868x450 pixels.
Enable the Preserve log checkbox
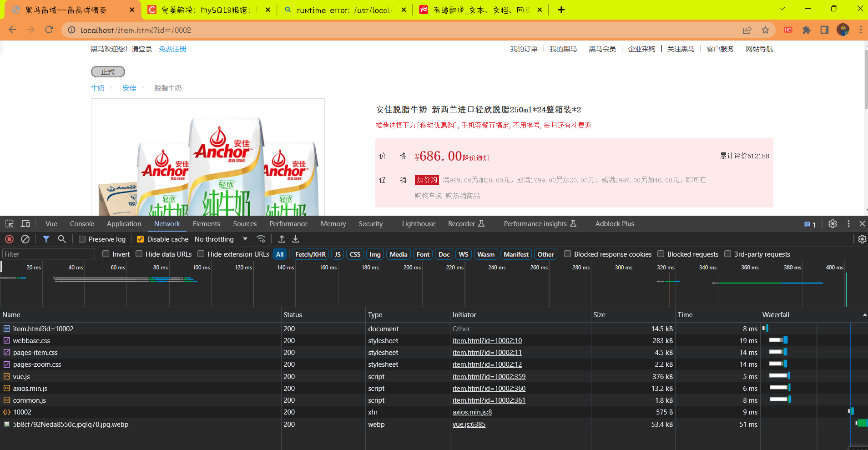tap(82, 239)
